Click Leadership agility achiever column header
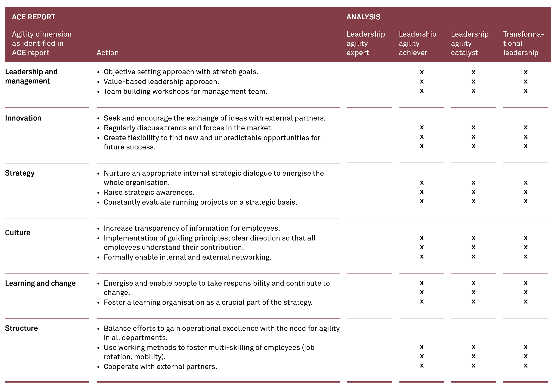Viewport: 556px width, 392px height. pos(417,43)
